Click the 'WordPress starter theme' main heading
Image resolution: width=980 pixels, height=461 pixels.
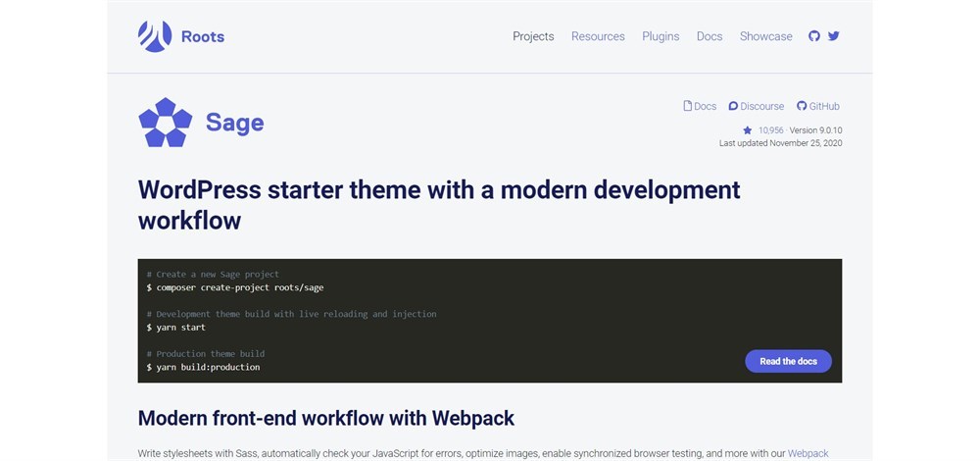coord(439,205)
